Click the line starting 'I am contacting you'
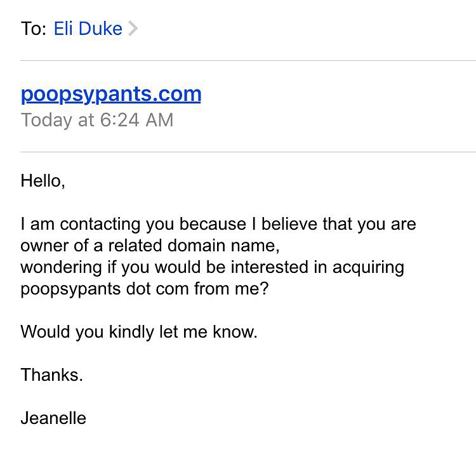The width and height of the screenshot is (476, 476). click(x=218, y=225)
